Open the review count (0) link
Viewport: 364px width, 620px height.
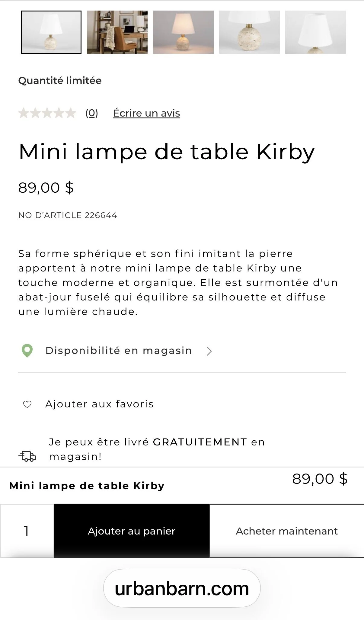[92, 113]
